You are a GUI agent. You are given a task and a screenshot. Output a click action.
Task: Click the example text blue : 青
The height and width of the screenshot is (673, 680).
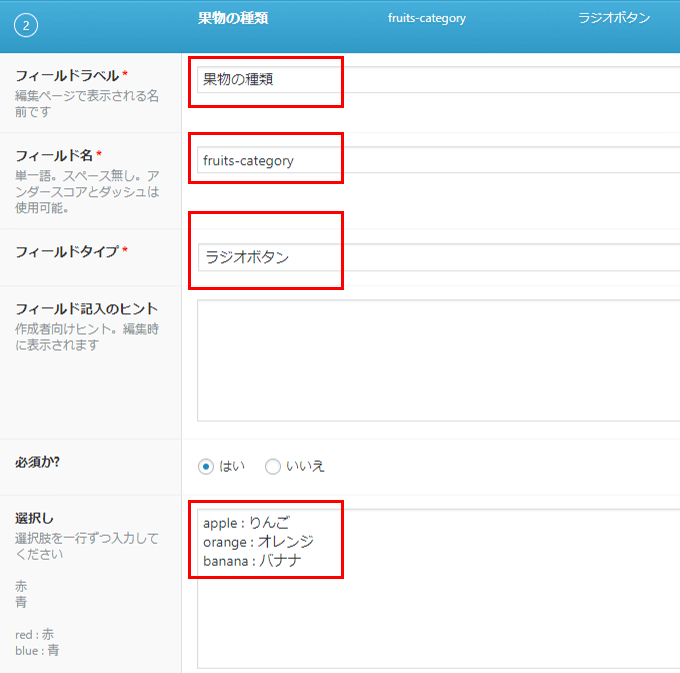[x=37, y=650]
